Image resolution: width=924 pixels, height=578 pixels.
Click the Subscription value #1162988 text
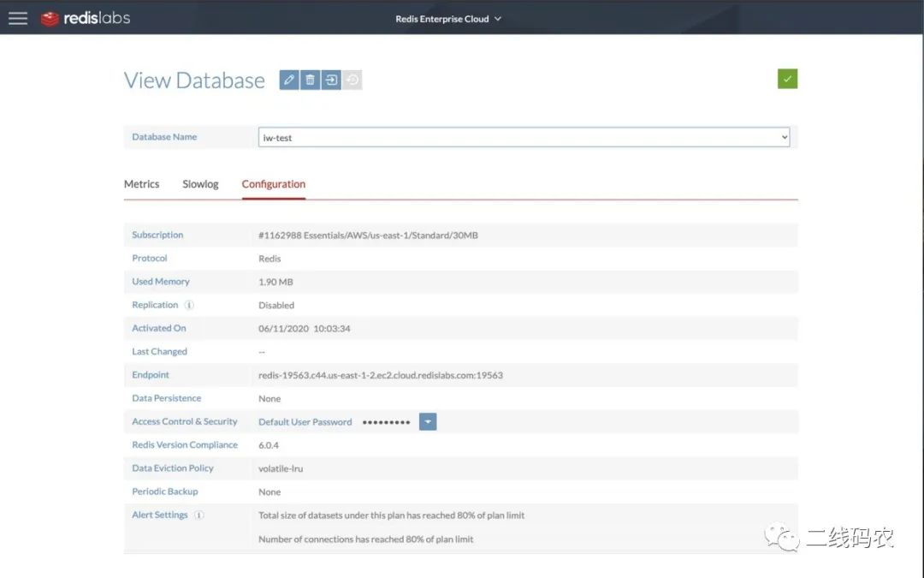click(368, 235)
